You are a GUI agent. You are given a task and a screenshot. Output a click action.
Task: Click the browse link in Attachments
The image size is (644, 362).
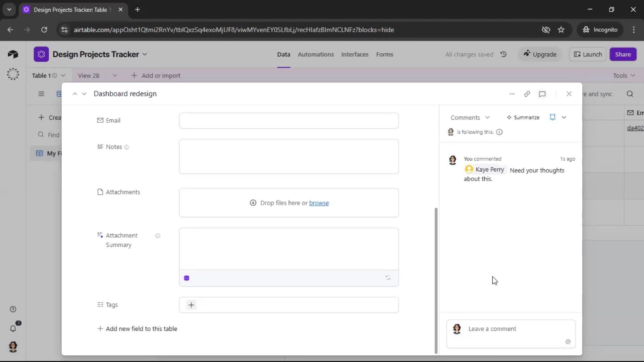pos(319,203)
